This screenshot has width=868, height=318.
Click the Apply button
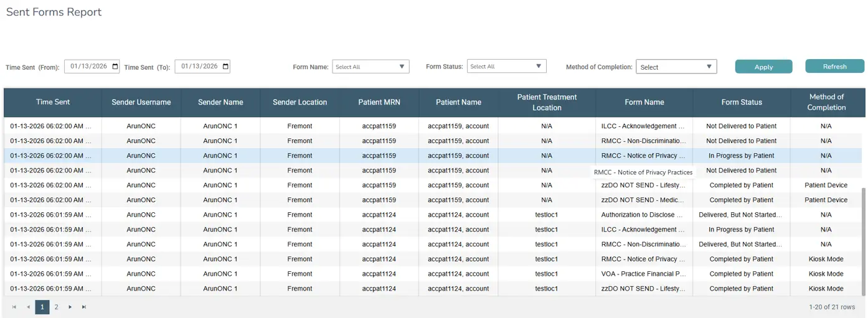click(763, 67)
